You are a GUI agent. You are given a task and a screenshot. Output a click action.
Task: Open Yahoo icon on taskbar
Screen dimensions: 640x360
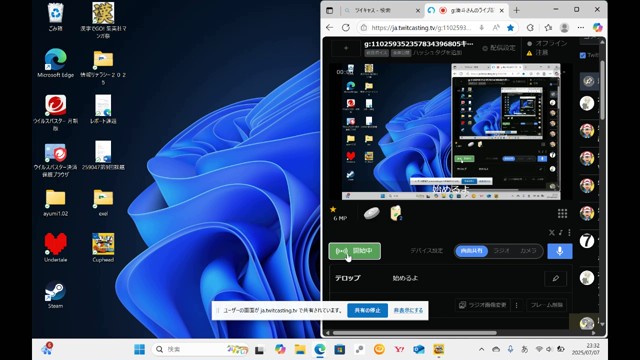pyautogui.click(x=399, y=349)
